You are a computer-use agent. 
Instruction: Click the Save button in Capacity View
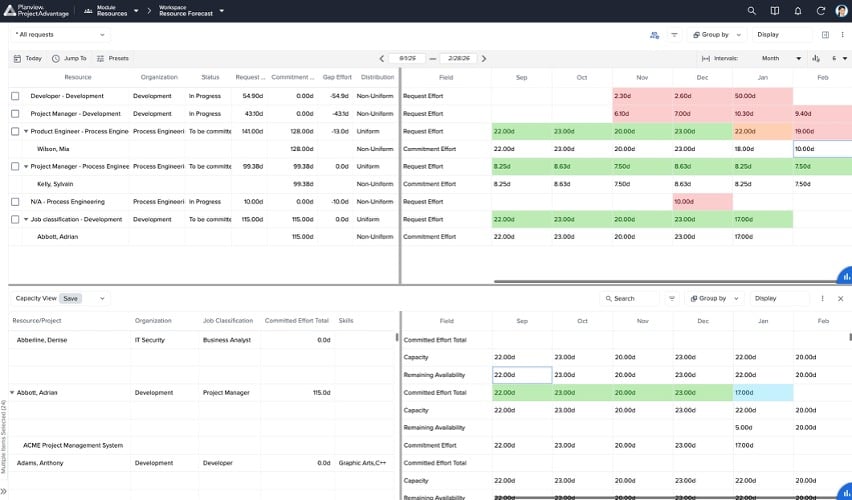click(x=71, y=298)
